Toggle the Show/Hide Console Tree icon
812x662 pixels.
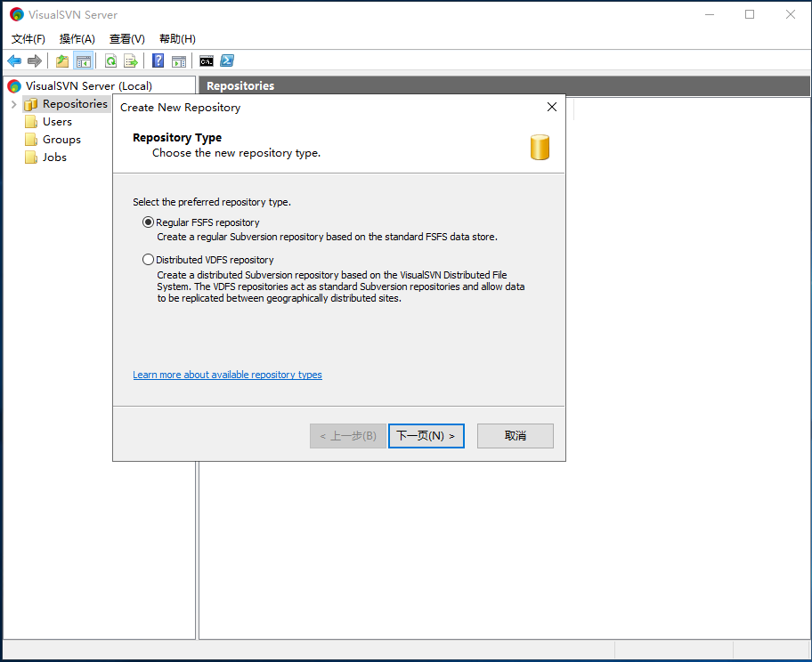coord(84,61)
